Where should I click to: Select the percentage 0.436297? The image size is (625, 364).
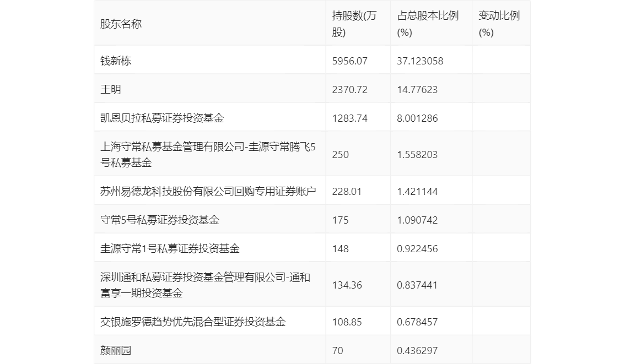click(417, 351)
